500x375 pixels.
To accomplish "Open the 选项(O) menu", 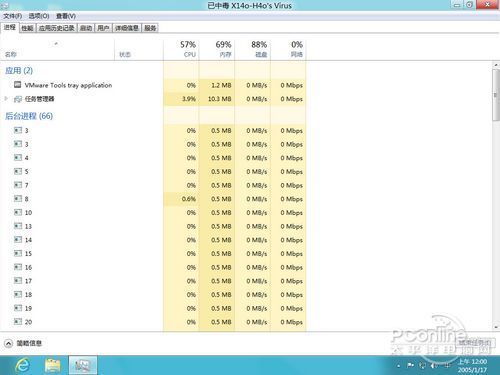I will point(39,16).
